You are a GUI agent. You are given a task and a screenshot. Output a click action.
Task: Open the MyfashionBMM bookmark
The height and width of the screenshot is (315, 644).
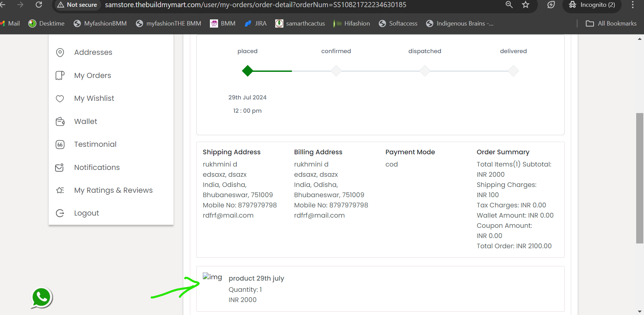coord(100,23)
